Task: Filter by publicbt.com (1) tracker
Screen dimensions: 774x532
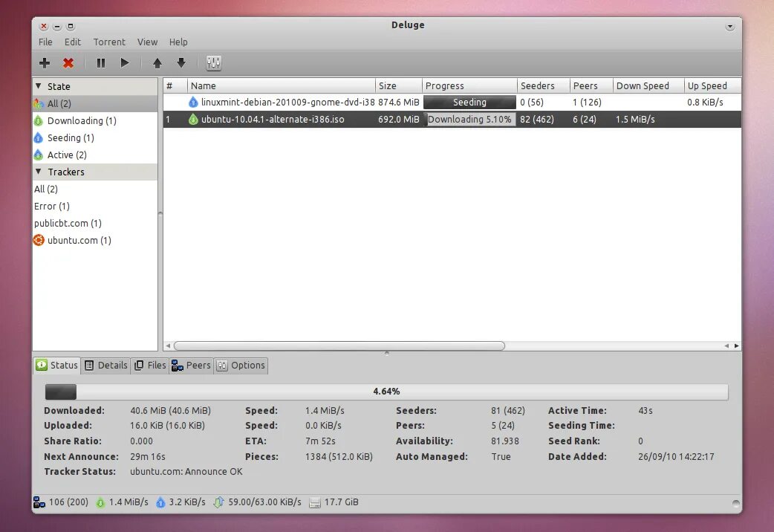Action: [95, 223]
